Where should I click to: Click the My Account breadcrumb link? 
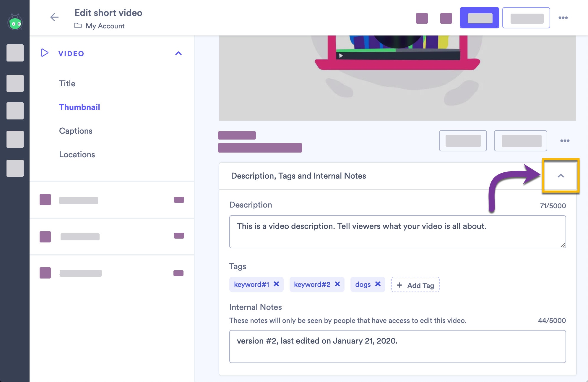point(105,26)
